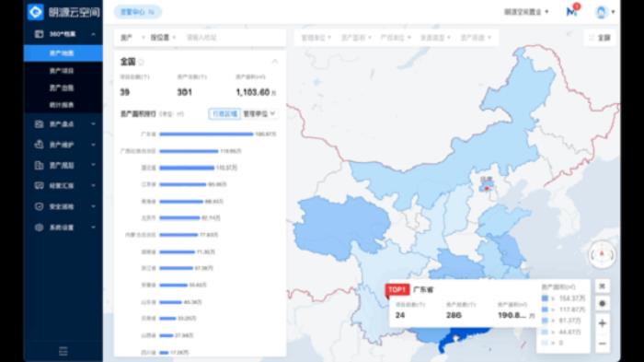Click the red Beijing marker on the map

tap(487, 189)
